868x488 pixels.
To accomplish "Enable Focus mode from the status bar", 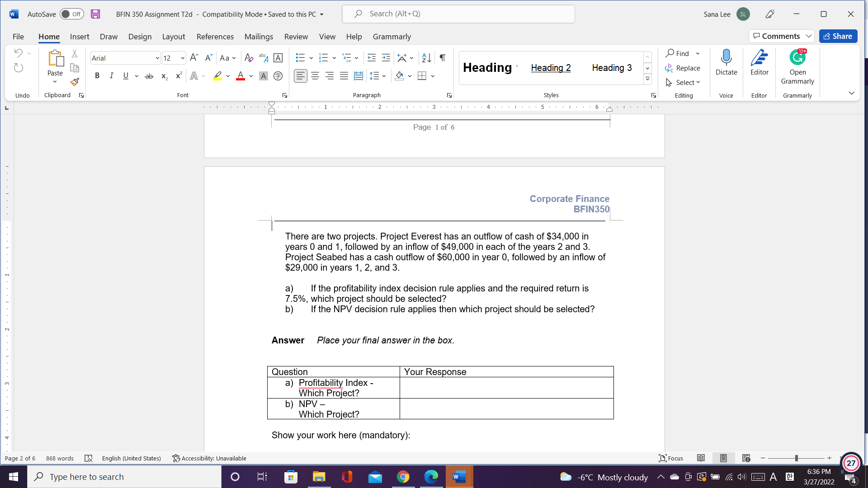I will [x=671, y=458].
